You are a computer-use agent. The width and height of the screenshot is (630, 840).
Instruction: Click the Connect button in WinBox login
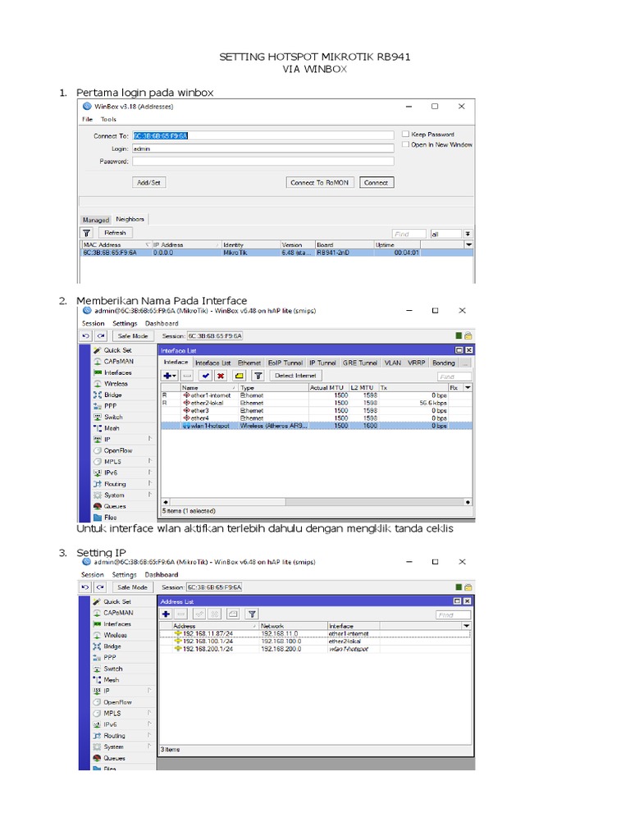click(376, 183)
